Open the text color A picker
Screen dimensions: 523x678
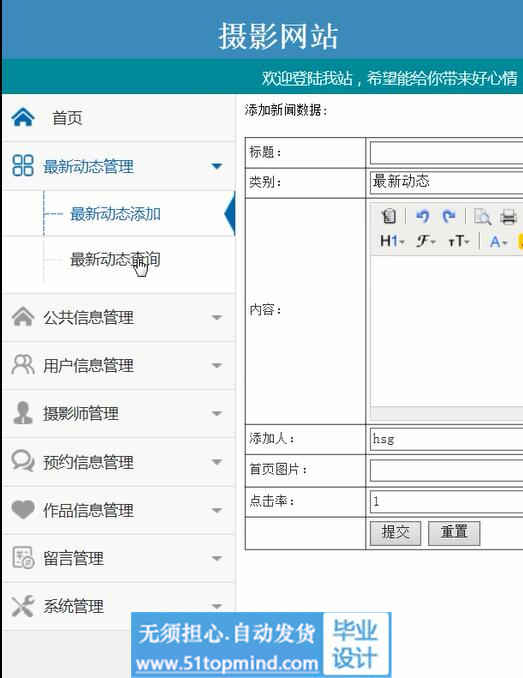pyautogui.click(x=498, y=241)
